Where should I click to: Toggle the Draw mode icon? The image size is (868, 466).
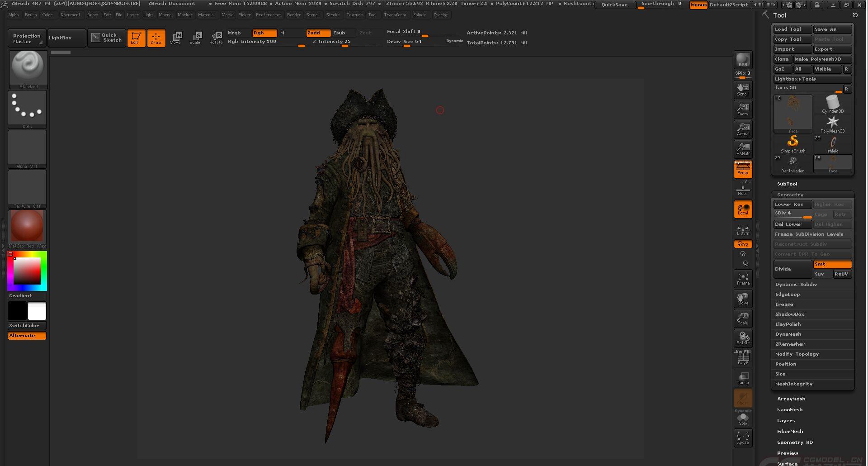point(156,38)
